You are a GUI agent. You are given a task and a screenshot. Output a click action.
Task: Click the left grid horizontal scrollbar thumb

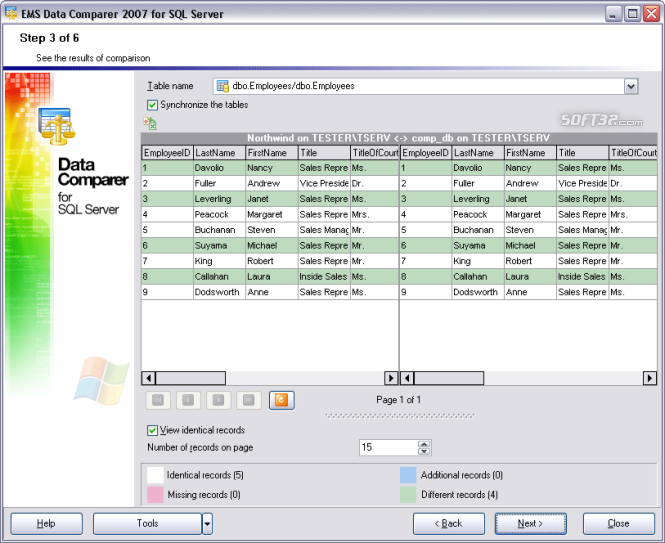point(191,378)
